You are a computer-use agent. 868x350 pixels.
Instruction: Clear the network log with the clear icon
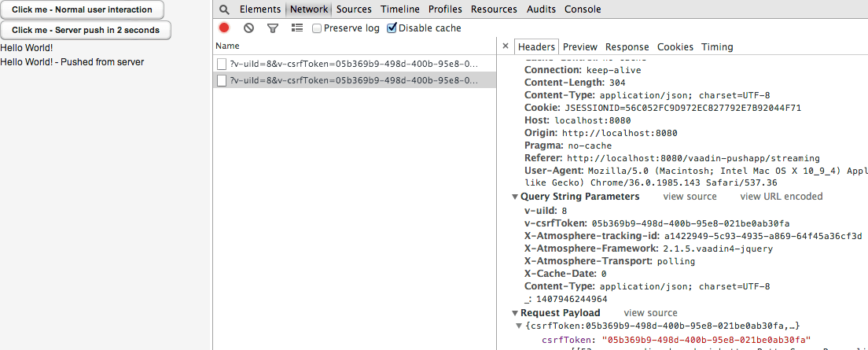click(x=248, y=28)
